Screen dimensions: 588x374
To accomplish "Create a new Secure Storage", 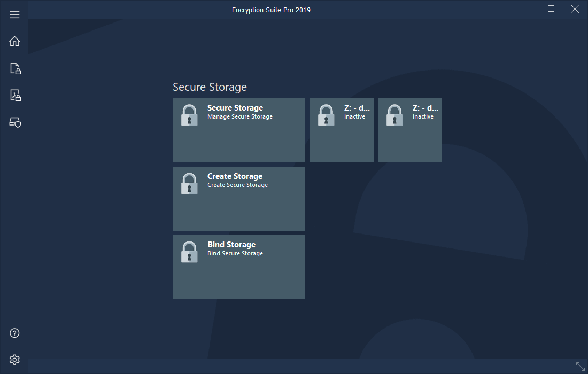I will [x=238, y=199].
